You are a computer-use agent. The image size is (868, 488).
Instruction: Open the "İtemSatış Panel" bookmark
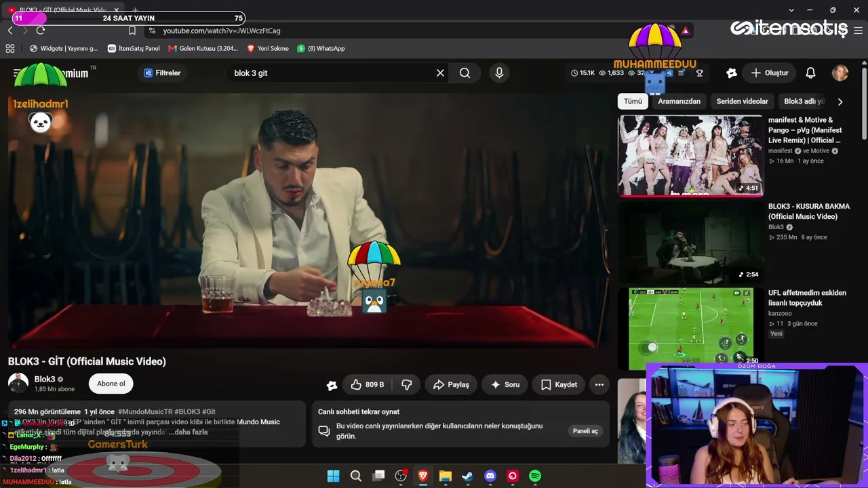134,49
